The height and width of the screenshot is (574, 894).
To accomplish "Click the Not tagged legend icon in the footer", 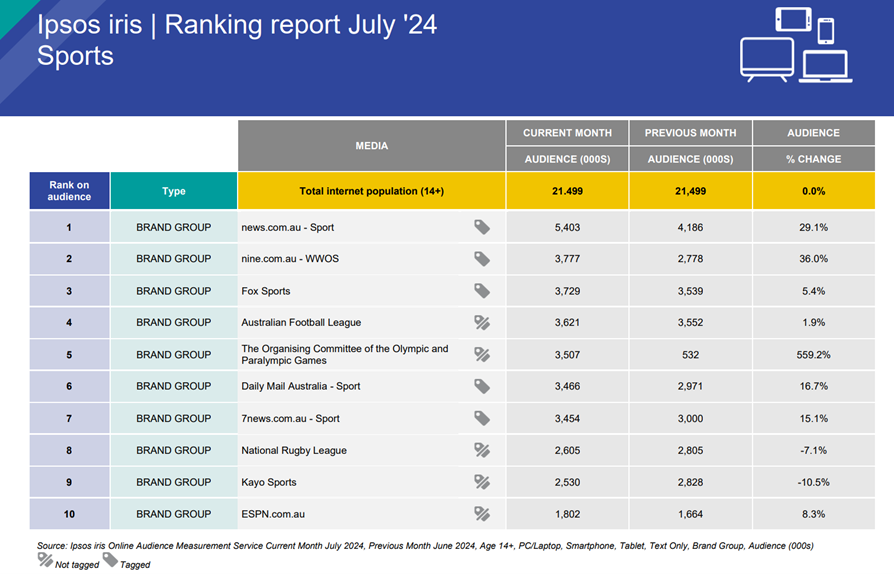I will click(45, 561).
